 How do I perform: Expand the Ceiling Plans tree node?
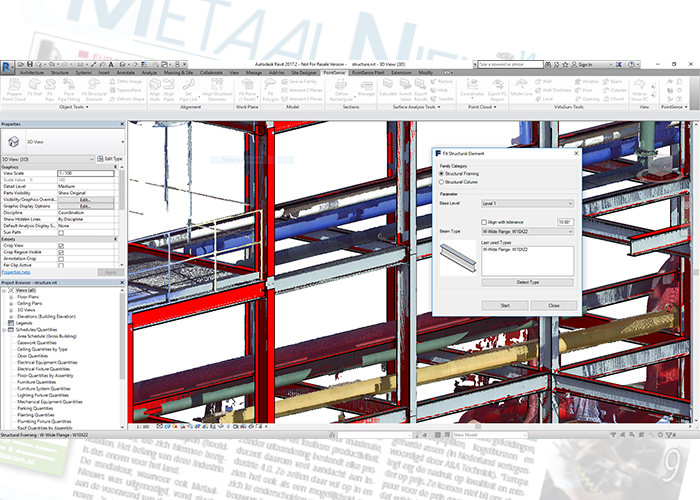pyautogui.click(x=11, y=304)
